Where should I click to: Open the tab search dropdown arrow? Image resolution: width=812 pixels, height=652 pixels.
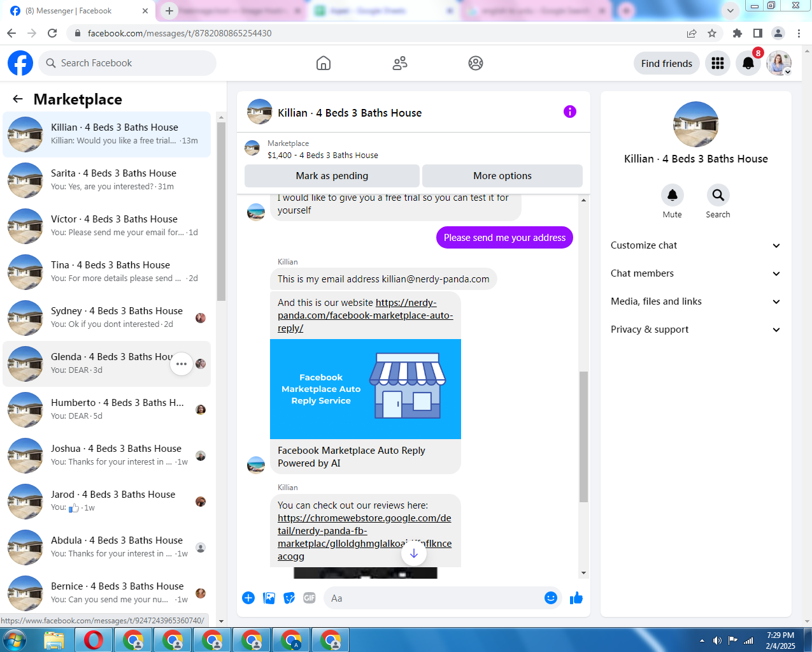click(x=730, y=11)
